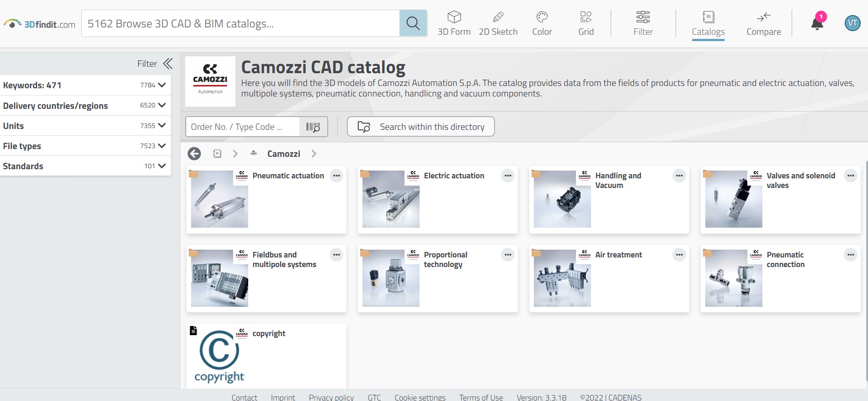Open the 2D Sketch search tool

(498, 23)
